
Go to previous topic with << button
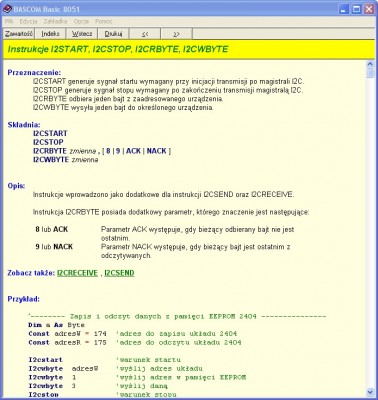tap(145, 34)
